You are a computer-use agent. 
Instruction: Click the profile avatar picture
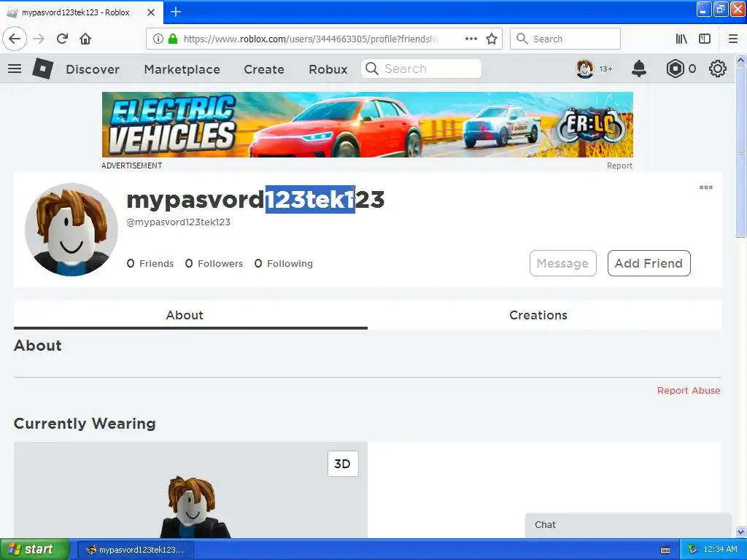pos(71,230)
